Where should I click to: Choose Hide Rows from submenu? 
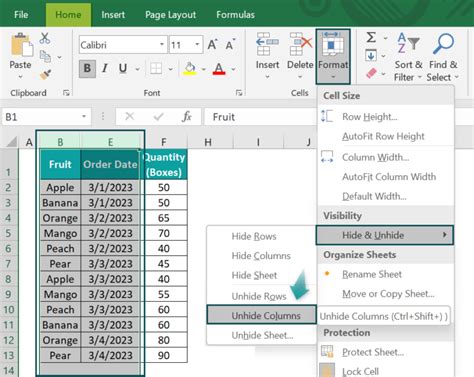(261, 236)
